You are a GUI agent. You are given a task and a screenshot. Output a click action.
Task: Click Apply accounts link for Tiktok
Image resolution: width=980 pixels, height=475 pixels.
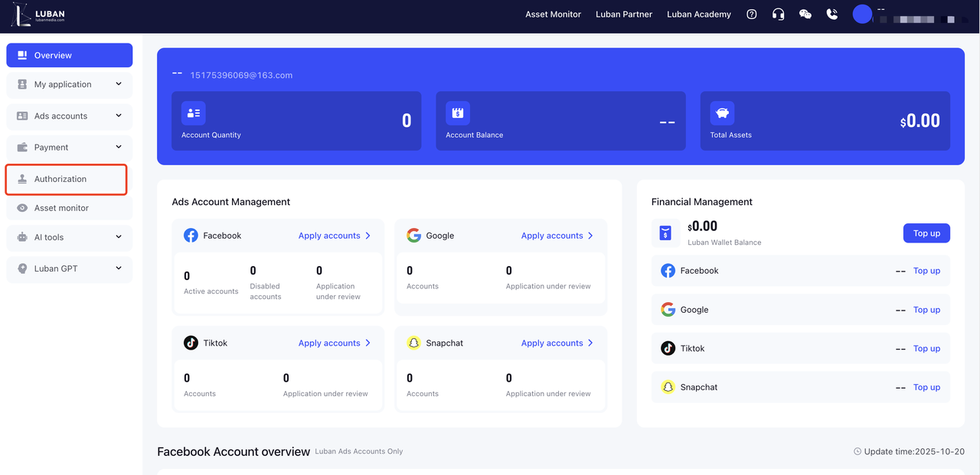coord(329,343)
